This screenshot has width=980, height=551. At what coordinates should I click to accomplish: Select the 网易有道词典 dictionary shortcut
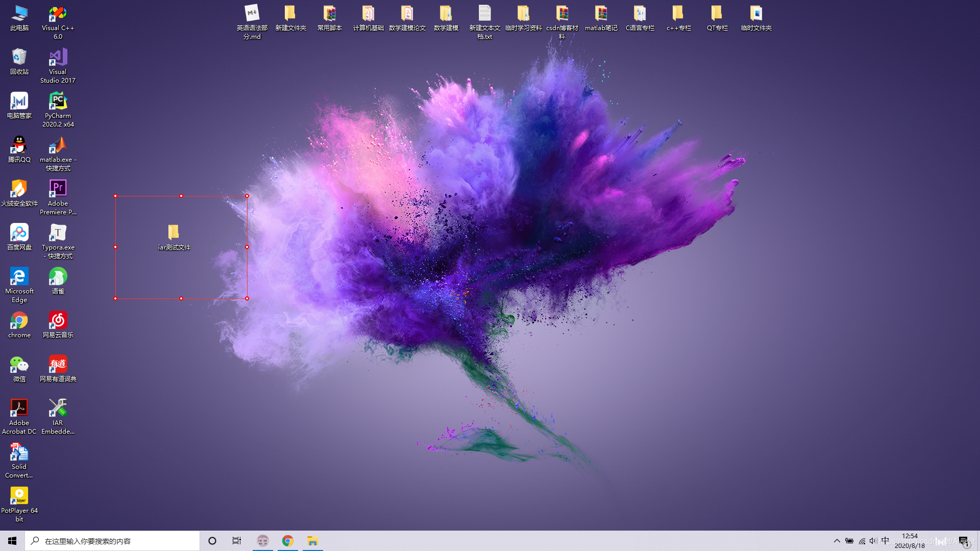(x=58, y=369)
